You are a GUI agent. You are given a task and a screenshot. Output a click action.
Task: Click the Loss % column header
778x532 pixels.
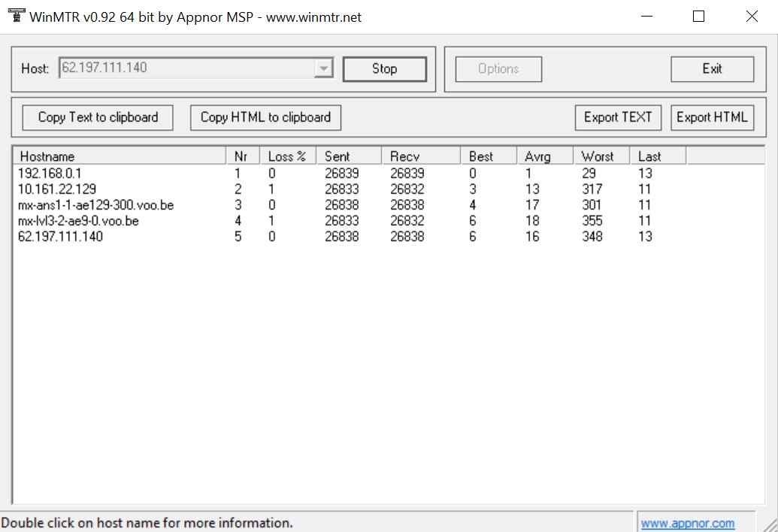[288, 156]
